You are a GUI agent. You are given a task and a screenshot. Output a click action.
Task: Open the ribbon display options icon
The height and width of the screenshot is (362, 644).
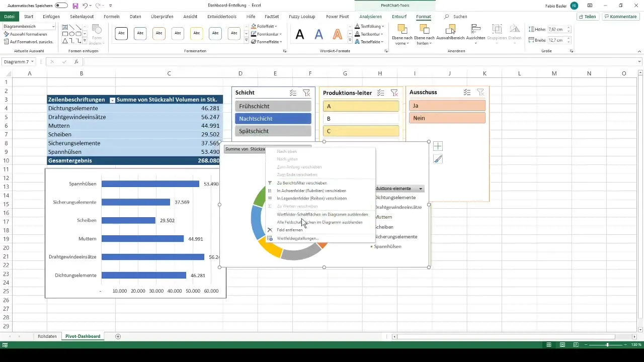(x=590, y=6)
